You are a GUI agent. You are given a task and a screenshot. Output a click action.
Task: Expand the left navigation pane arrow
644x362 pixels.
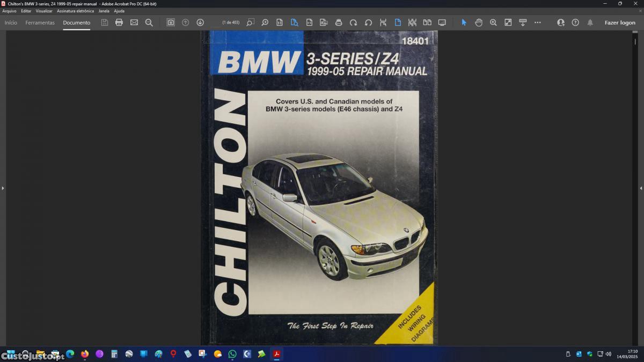(3, 188)
